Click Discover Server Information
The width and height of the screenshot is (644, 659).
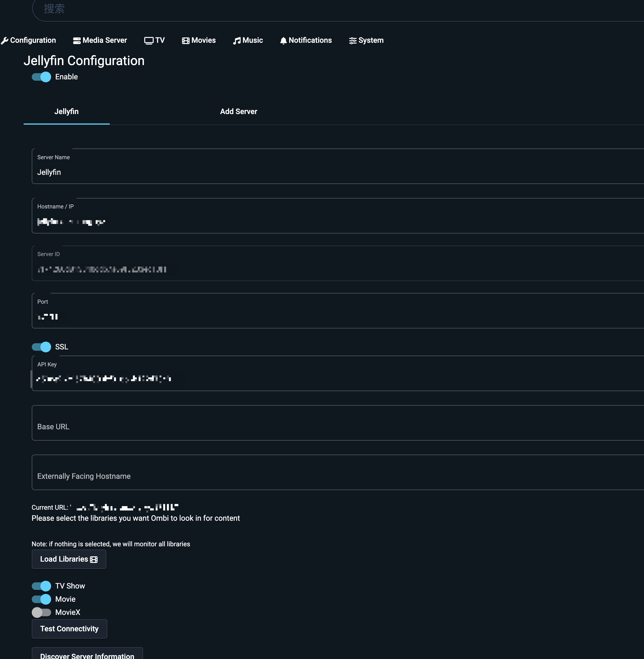[87, 655]
